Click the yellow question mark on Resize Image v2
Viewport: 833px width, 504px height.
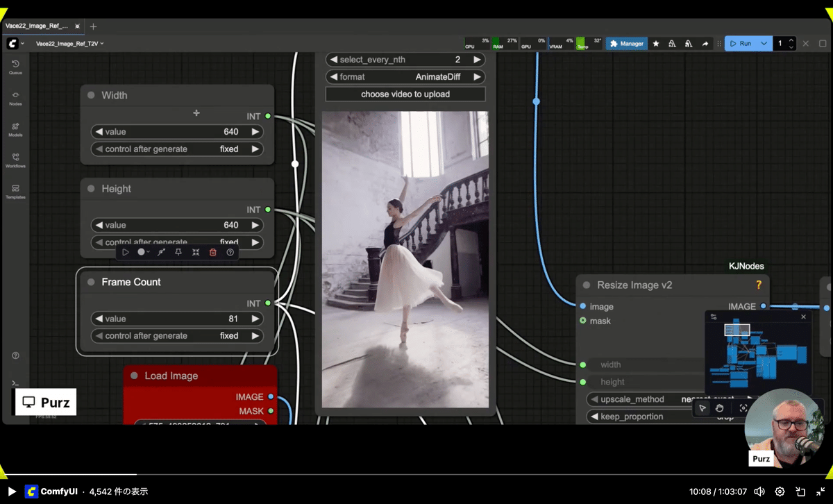[x=759, y=285]
